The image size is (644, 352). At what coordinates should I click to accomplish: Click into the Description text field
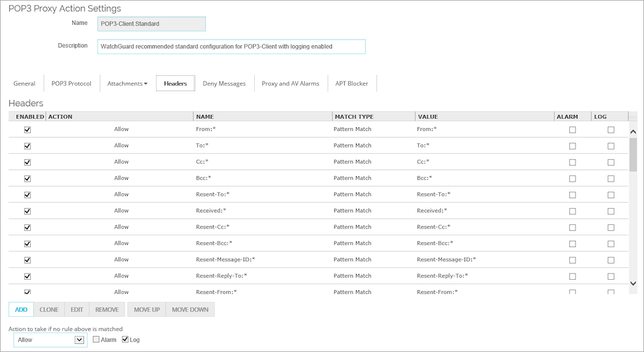click(231, 46)
